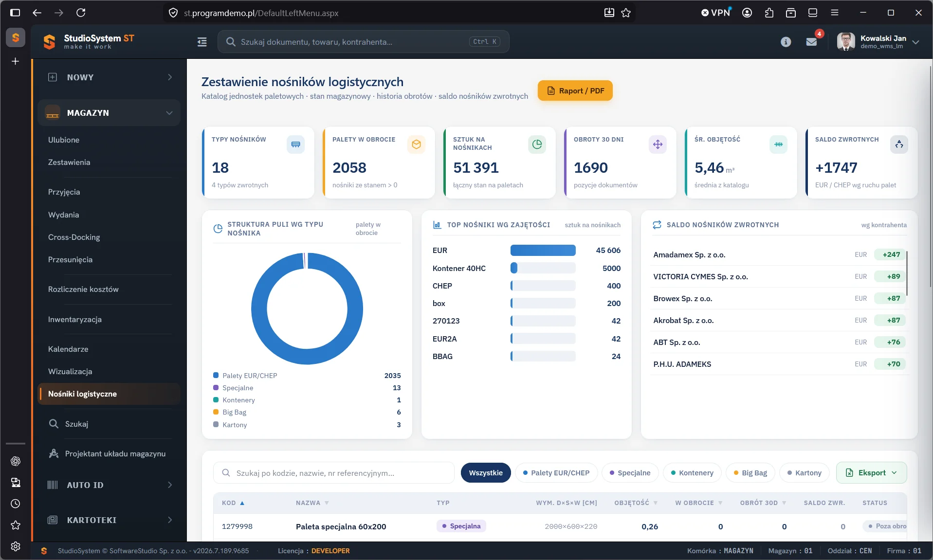This screenshot has height=560, width=933.
Task: Open the browser extensions icon
Action: click(x=769, y=13)
